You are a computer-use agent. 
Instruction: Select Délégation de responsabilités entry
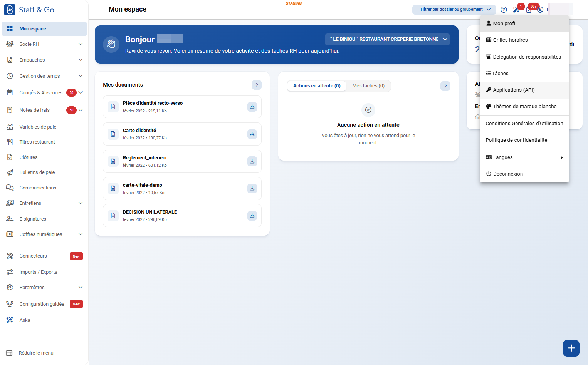524,57
